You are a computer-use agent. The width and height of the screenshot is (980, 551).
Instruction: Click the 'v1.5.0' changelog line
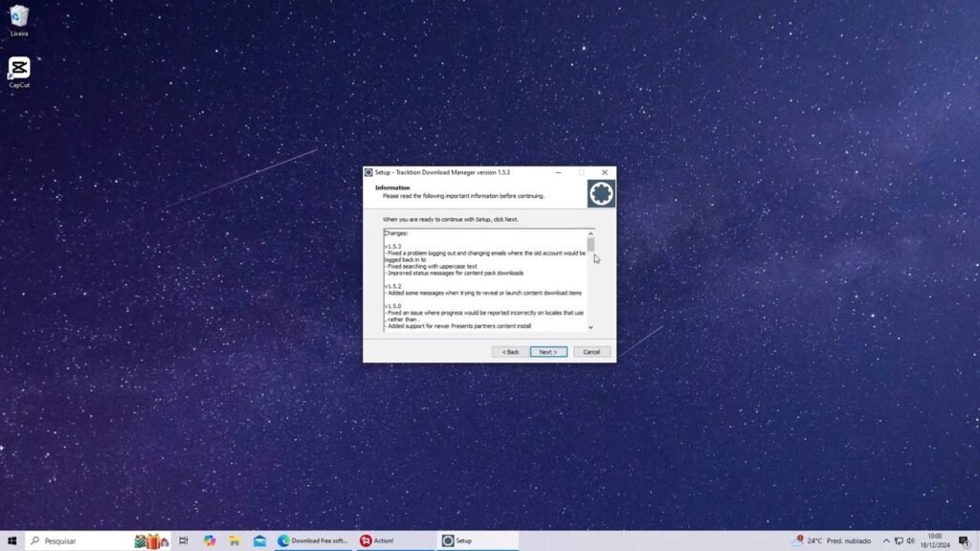pyautogui.click(x=393, y=306)
